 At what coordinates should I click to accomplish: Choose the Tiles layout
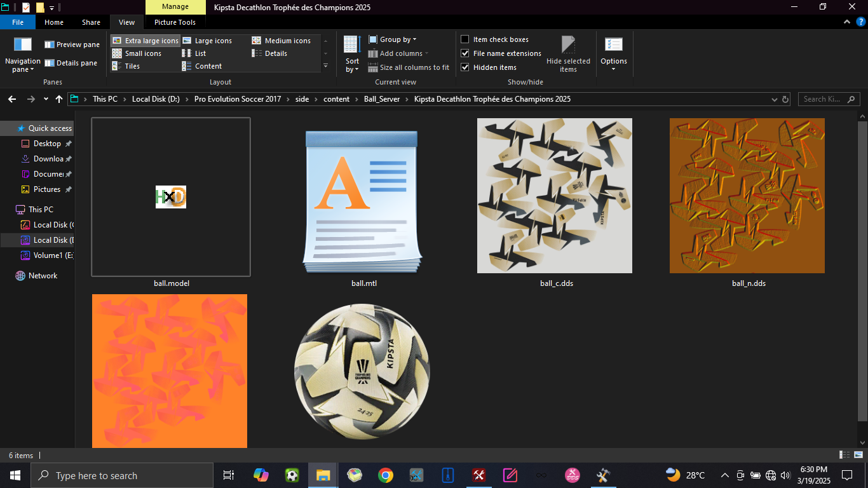(126, 66)
